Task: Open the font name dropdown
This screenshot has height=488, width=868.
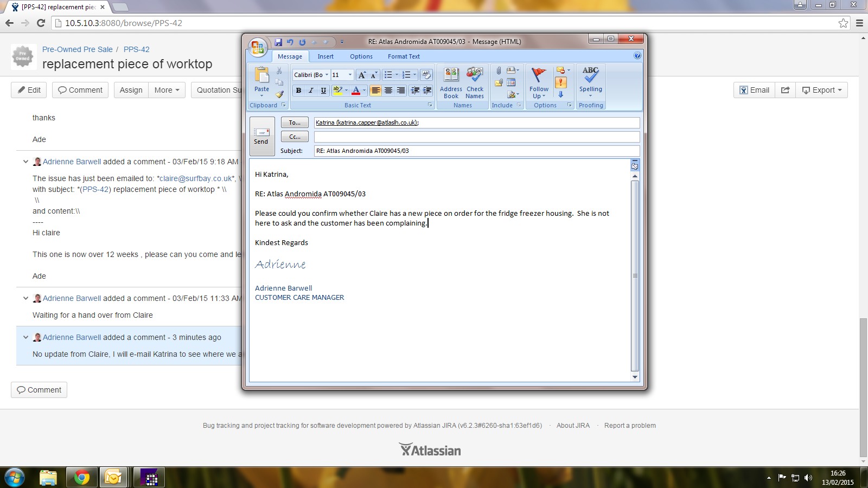Action: [327, 75]
